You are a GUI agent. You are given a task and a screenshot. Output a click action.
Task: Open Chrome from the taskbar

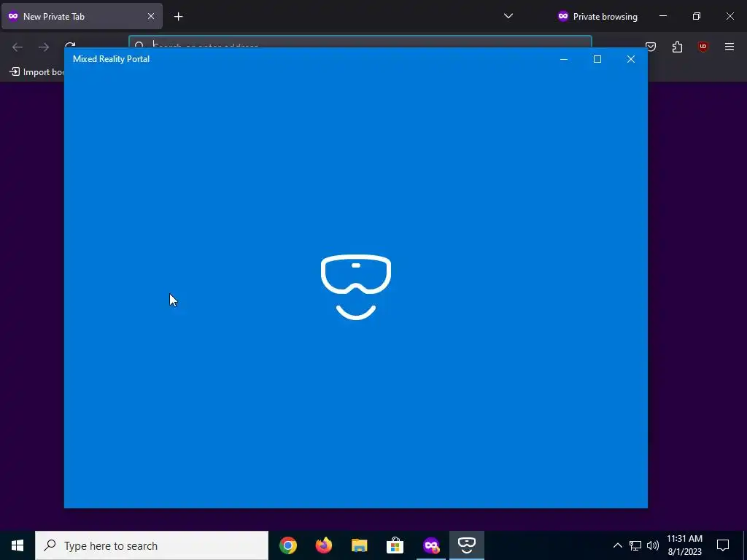click(287, 545)
